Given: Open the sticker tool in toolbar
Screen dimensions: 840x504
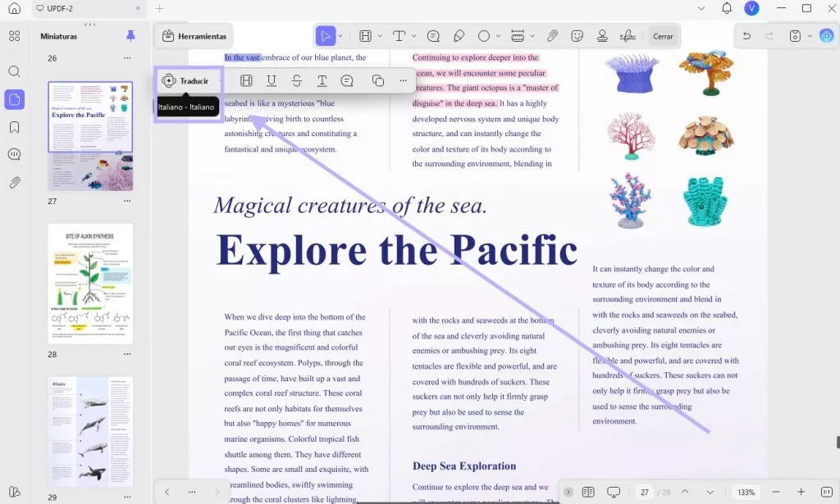Looking at the screenshot, I should pyautogui.click(x=577, y=36).
